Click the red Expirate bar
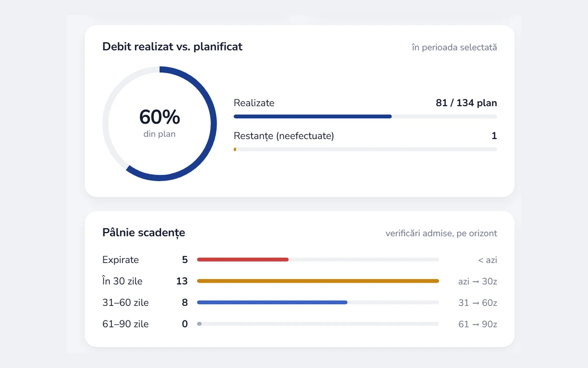The width and height of the screenshot is (588, 368). click(243, 260)
